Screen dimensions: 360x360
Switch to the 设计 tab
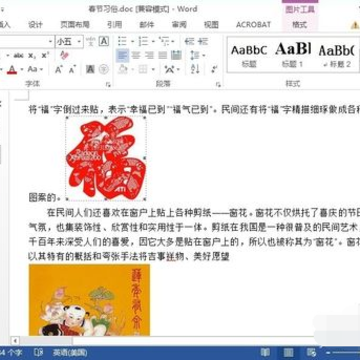coord(35,24)
